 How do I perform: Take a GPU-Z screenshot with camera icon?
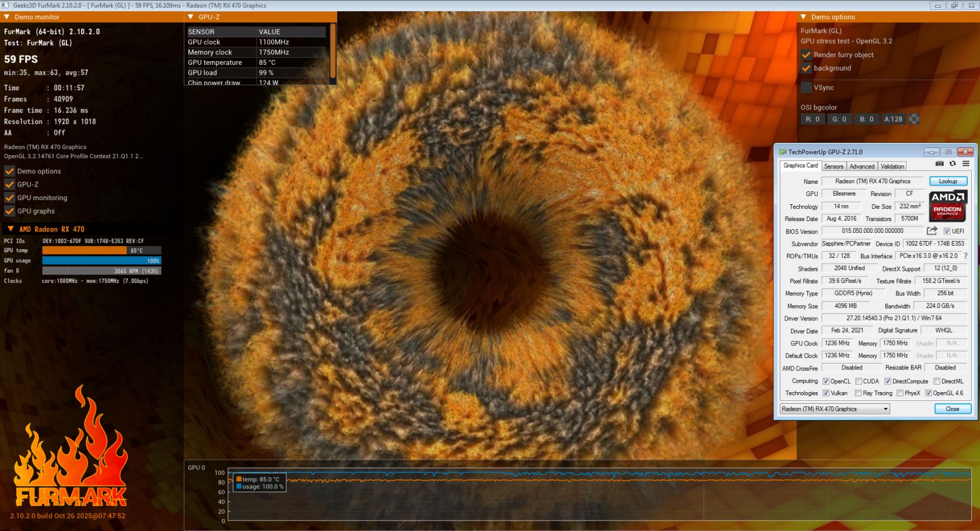(939, 164)
